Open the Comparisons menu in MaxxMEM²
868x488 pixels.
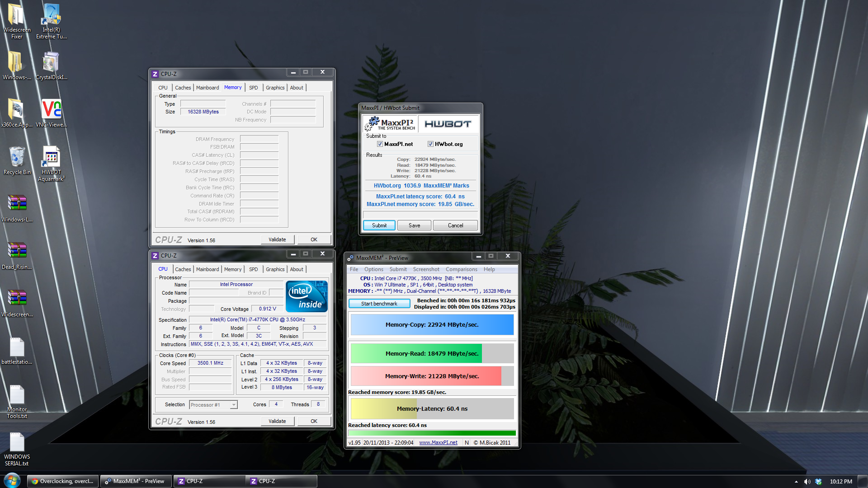462,269
